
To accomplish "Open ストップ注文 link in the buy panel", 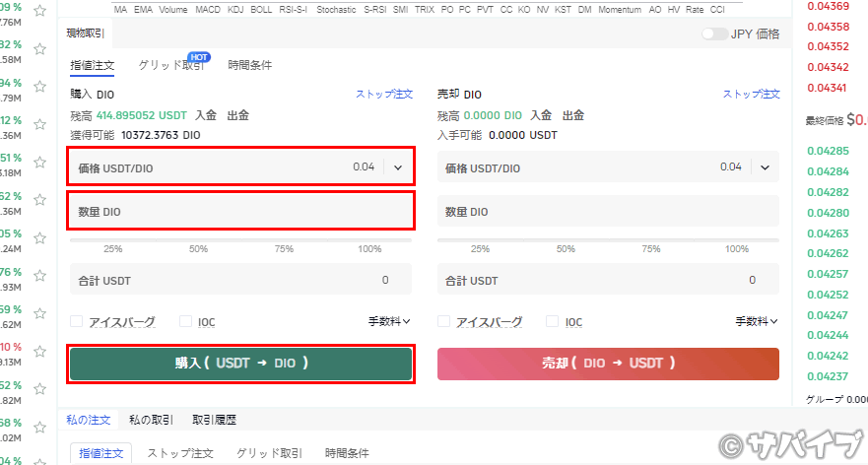I will 384,95.
